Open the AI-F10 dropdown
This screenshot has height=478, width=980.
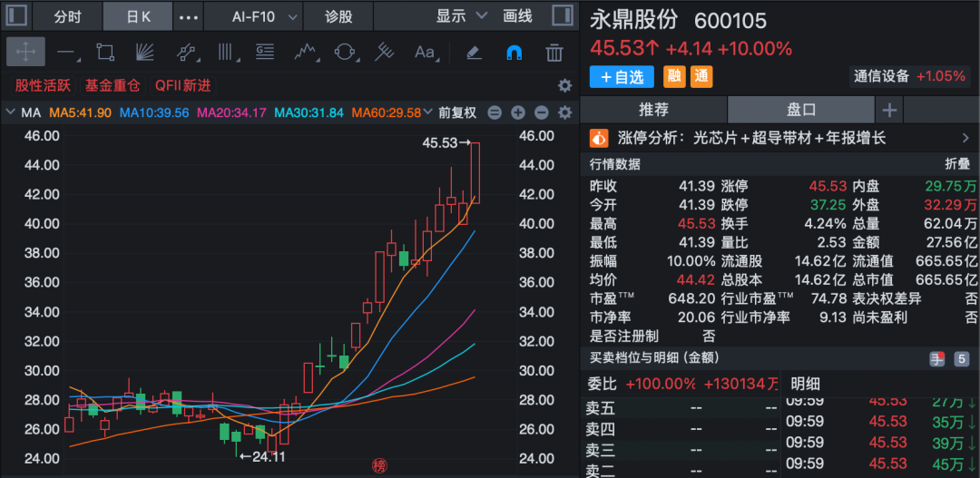tap(264, 16)
